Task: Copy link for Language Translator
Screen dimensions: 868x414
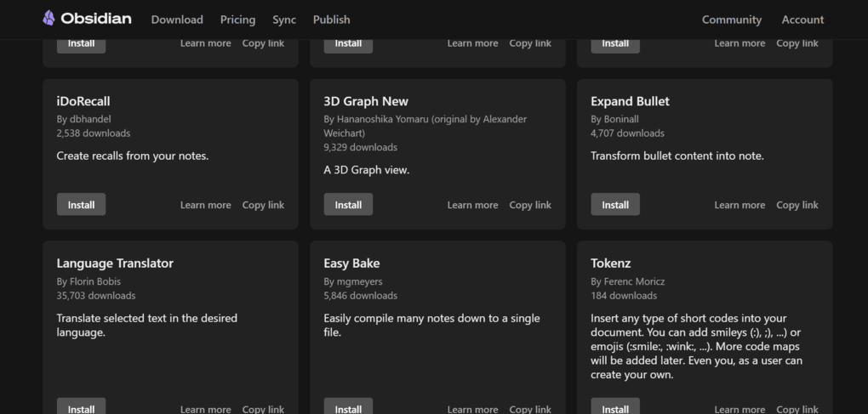Action: coord(264,409)
